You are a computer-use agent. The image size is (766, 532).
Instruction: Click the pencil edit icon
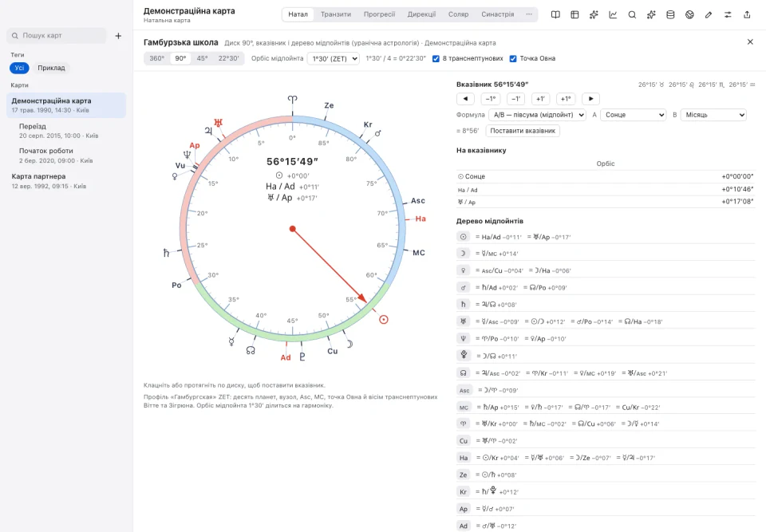[x=709, y=14]
